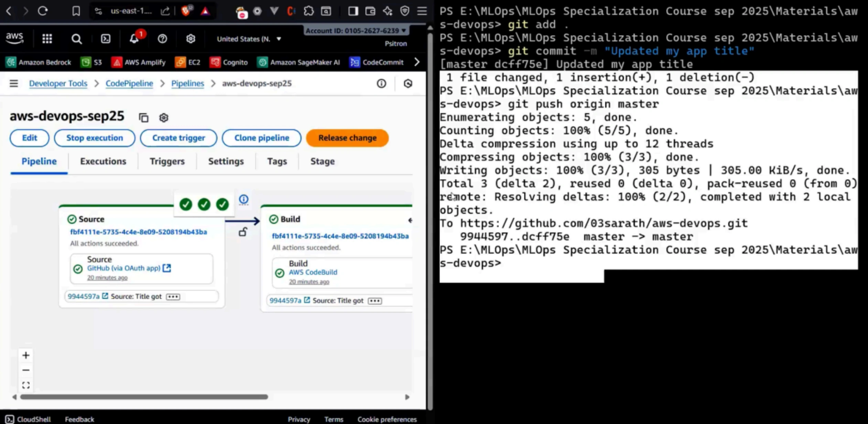Click the diagram horizontal scrollbar
Image resolution: width=868 pixels, height=424 pixels.
(x=144, y=397)
